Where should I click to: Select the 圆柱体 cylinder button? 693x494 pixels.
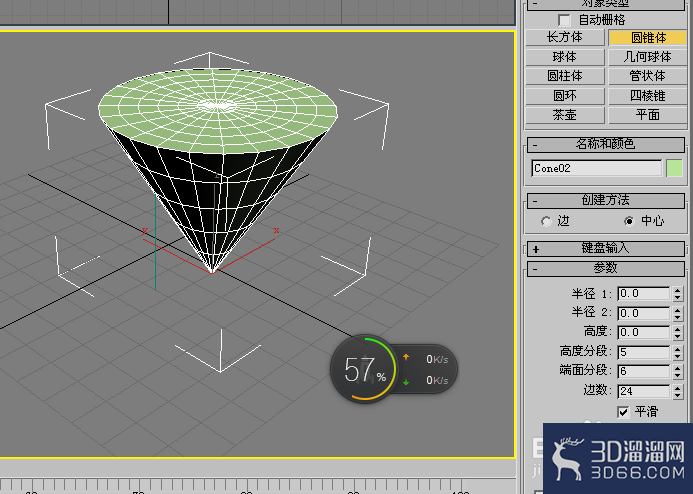pos(564,76)
